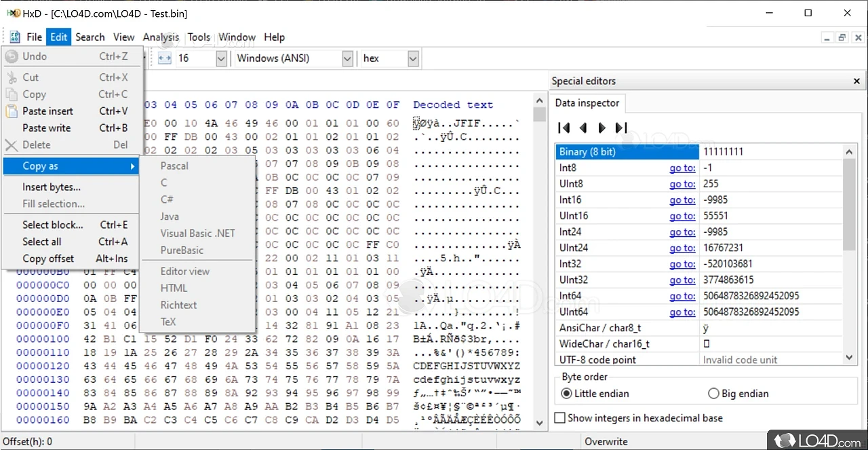The width and height of the screenshot is (868, 450).
Task: Open the Windows (ANSI) charset dropdown
Action: tap(347, 58)
